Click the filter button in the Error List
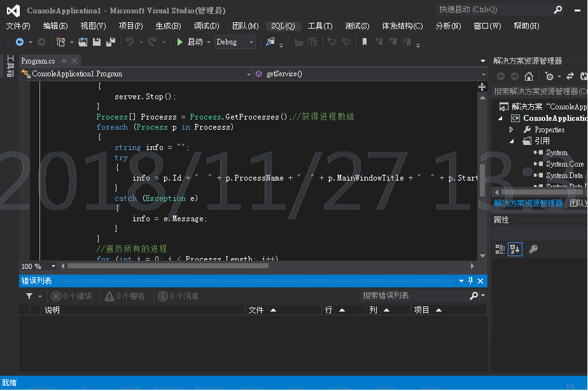 point(29,296)
